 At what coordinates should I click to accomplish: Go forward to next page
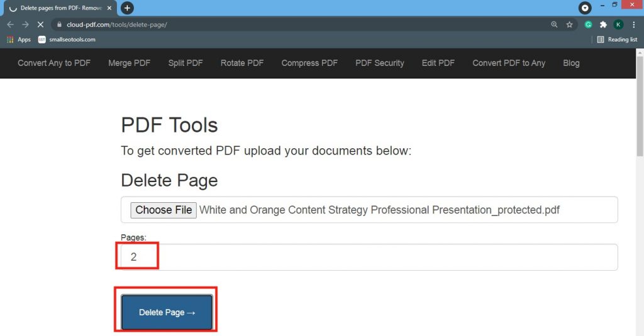pyautogui.click(x=25, y=24)
